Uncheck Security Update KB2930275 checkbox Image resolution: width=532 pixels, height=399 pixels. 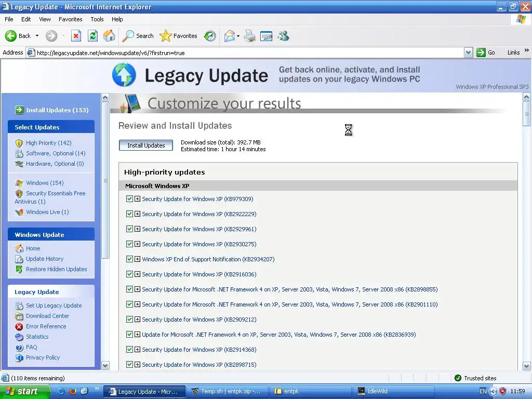[129, 244]
